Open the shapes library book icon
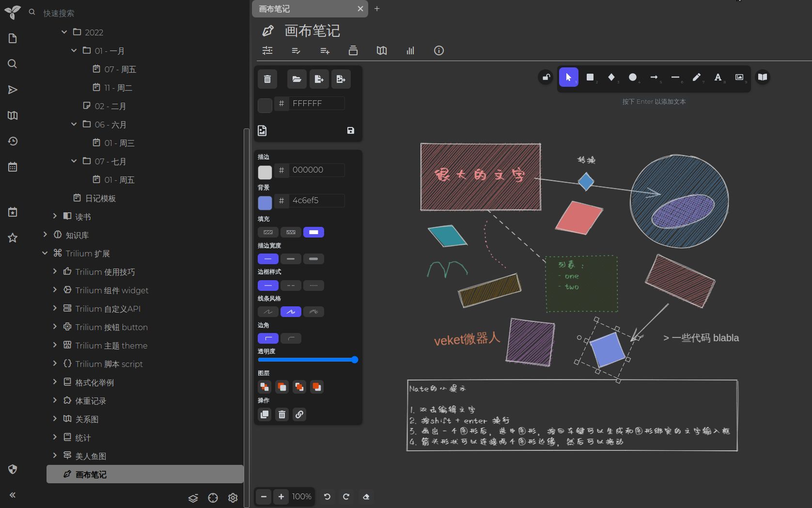Viewport: 812px width, 508px height. click(763, 77)
